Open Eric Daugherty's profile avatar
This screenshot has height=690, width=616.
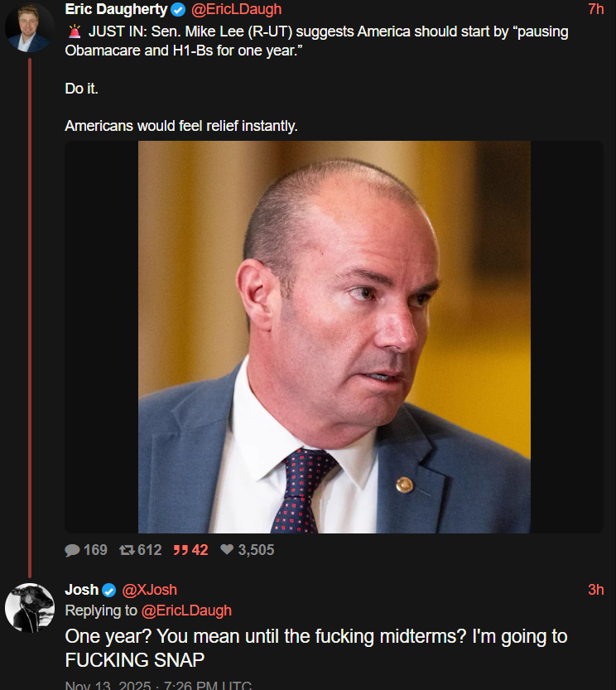click(x=29, y=27)
